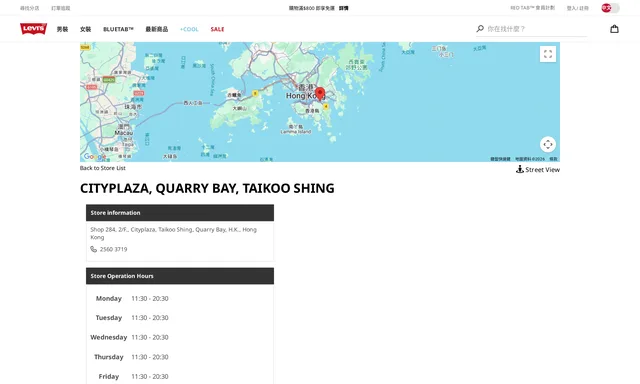Click the 登入/註冊 login link
The width and height of the screenshot is (640, 384).
[578, 8]
